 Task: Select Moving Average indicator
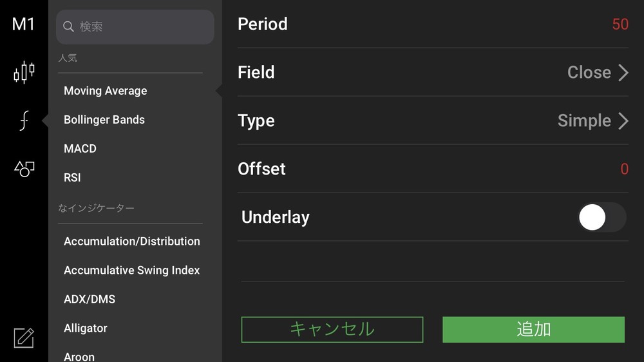pos(105,91)
